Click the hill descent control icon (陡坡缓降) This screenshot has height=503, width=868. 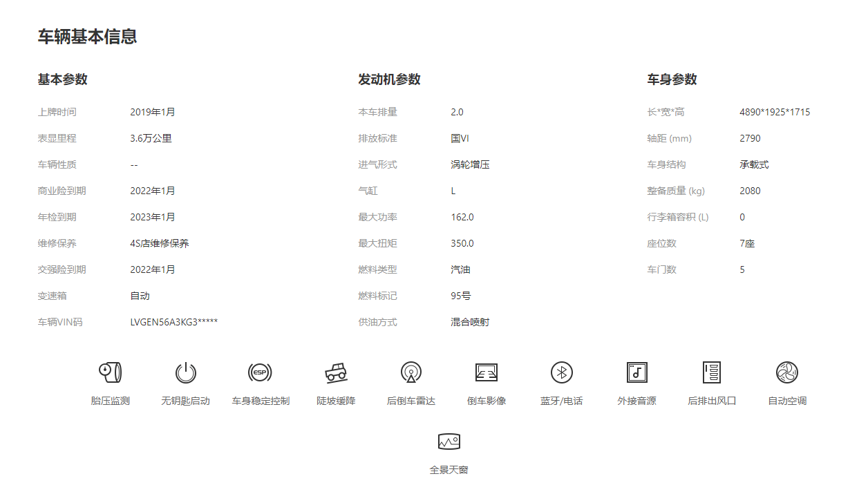(336, 373)
